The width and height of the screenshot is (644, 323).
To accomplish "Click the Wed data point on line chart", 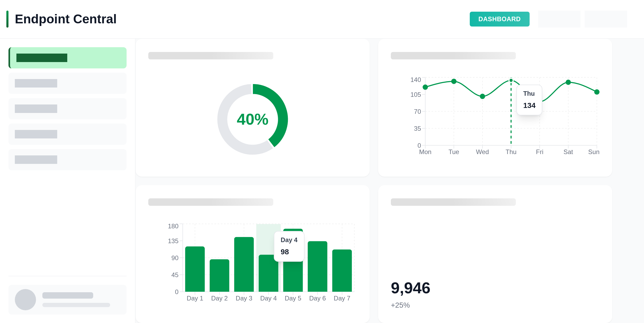I will pos(482,96).
